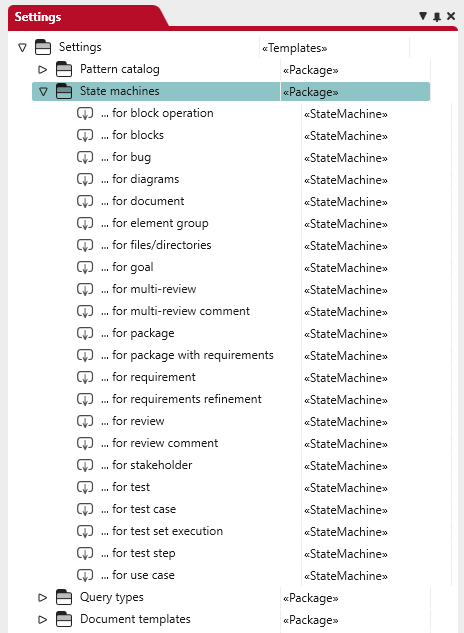Switch to the Settings tab header
The height and width of the screenshot is (633, 464).
[38, 17]
